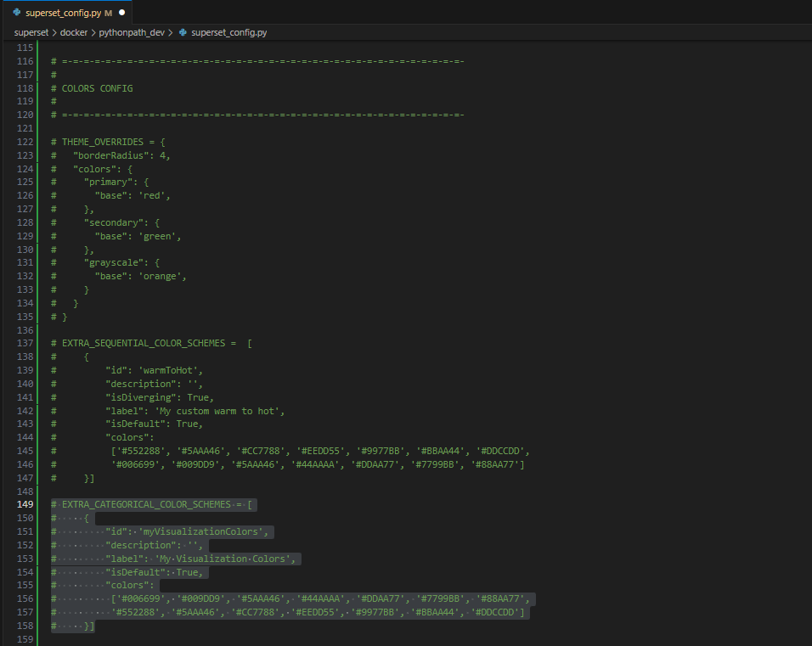Screen dimensions: 812x646
Task: Click the Python file icon in the tab
Action: [x=17, y=13]
